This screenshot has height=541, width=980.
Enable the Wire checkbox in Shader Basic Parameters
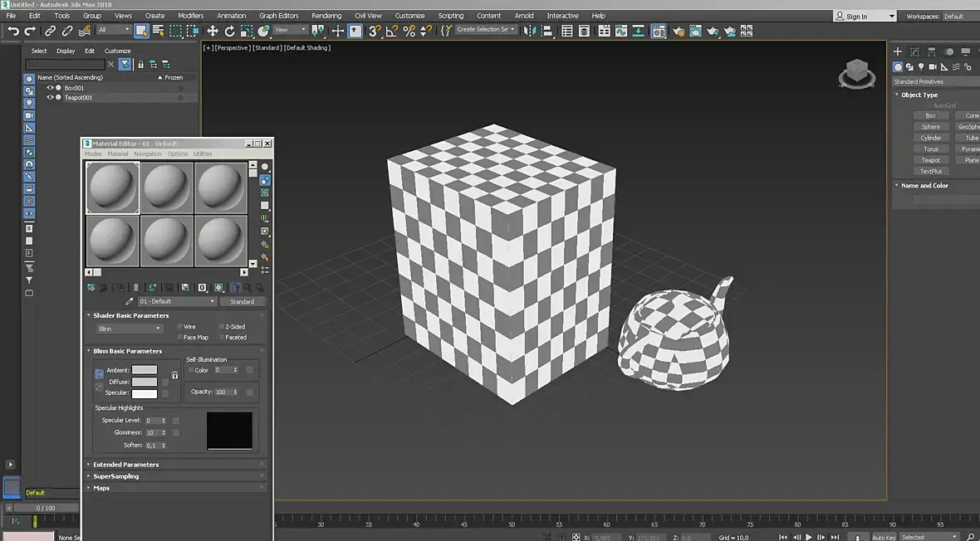(179, 327)
